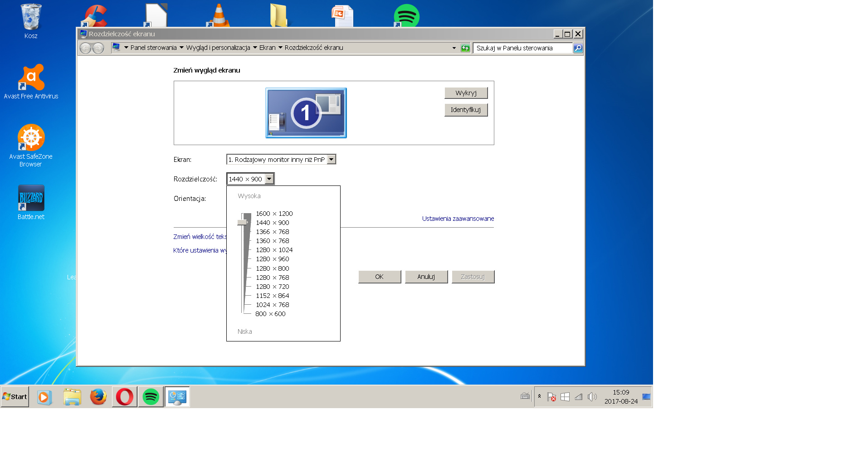Viewport: 868px width, 463px height.
Task: Go forward with the navigation arrow
Action: [x=98, y=48]
